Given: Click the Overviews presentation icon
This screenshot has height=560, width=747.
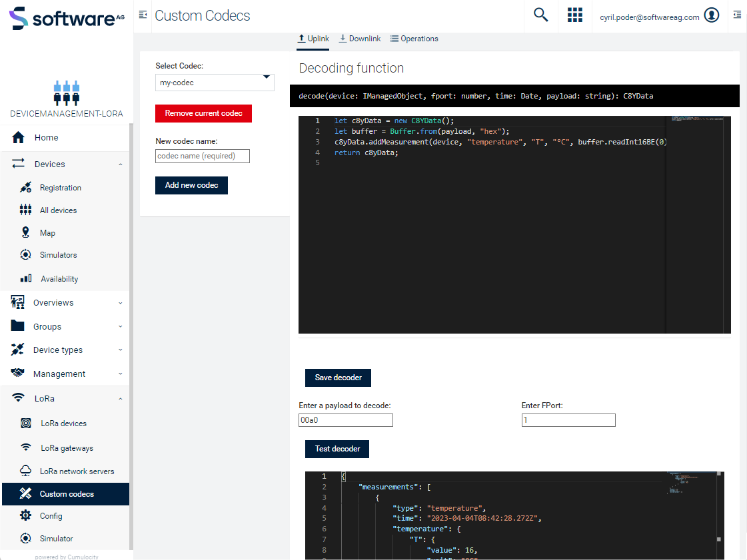Looking at the screenshot, I should (17, 302).
